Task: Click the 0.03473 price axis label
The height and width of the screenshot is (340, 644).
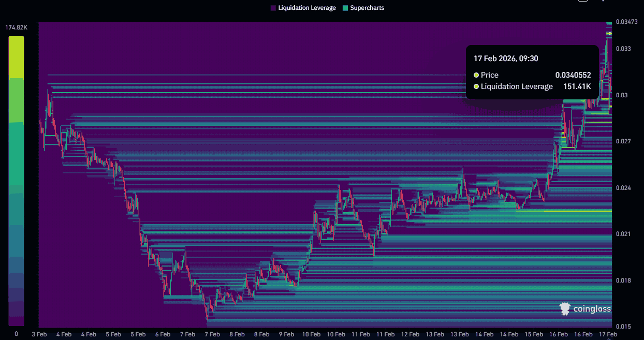Action: (x=627, y=23)
